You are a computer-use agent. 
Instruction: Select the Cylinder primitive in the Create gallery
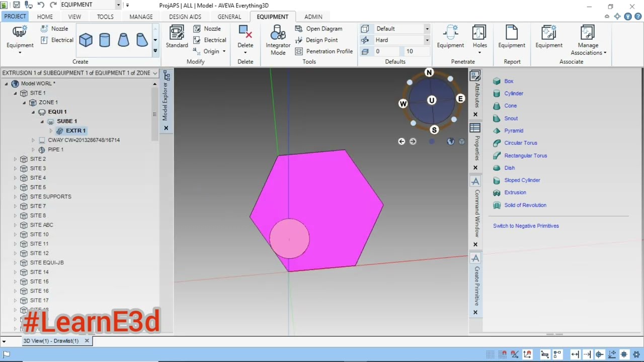click(x=105, y=40)
